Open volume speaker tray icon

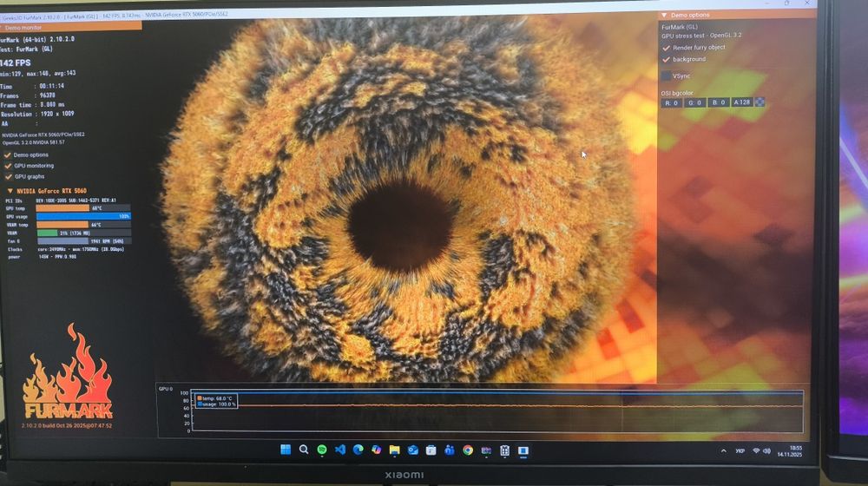[766, 451]
